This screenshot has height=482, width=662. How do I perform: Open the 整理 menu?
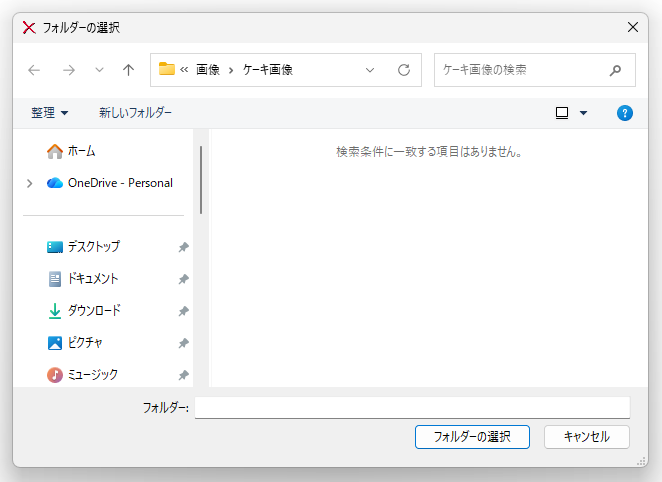pos(50,113)
